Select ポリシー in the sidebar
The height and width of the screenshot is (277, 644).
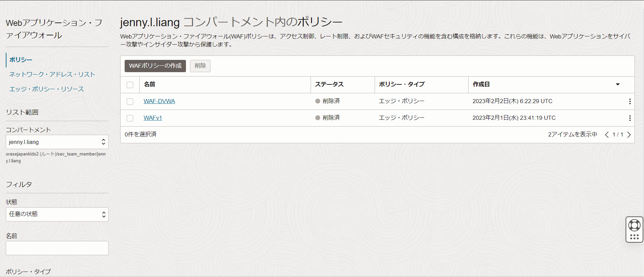tap(21, 60)
